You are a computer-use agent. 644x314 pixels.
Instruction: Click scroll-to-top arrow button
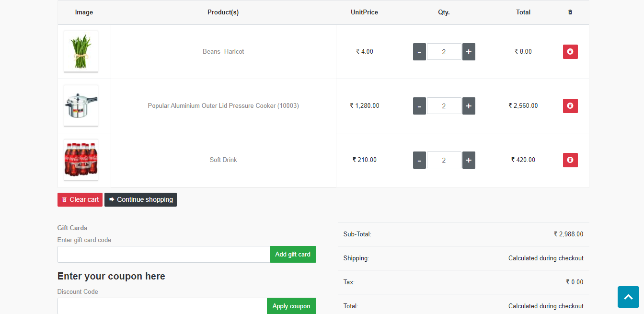tap(628, 297)
